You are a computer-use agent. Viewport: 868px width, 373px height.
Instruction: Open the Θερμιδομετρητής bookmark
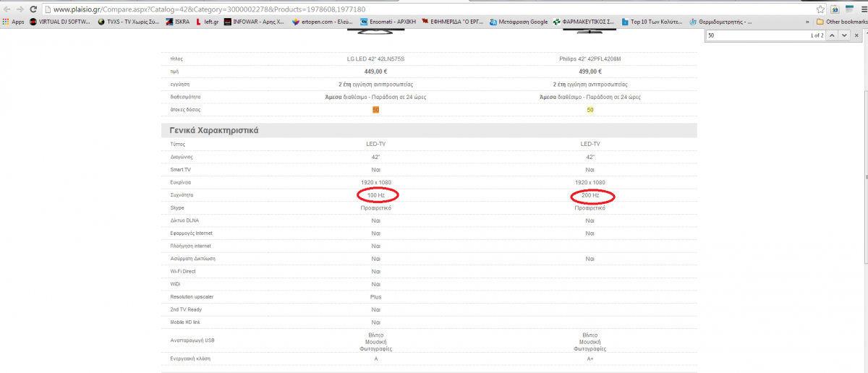(x=721, y=22)
